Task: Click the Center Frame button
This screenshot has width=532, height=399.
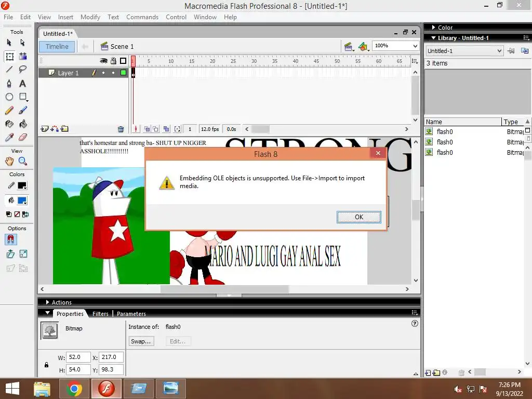Action: tap(136, 129)
